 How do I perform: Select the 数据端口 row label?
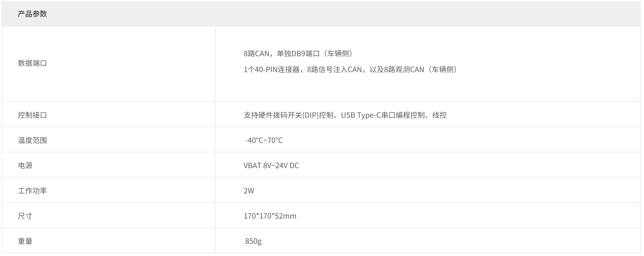pyautogui.click(x=32, y=63)
